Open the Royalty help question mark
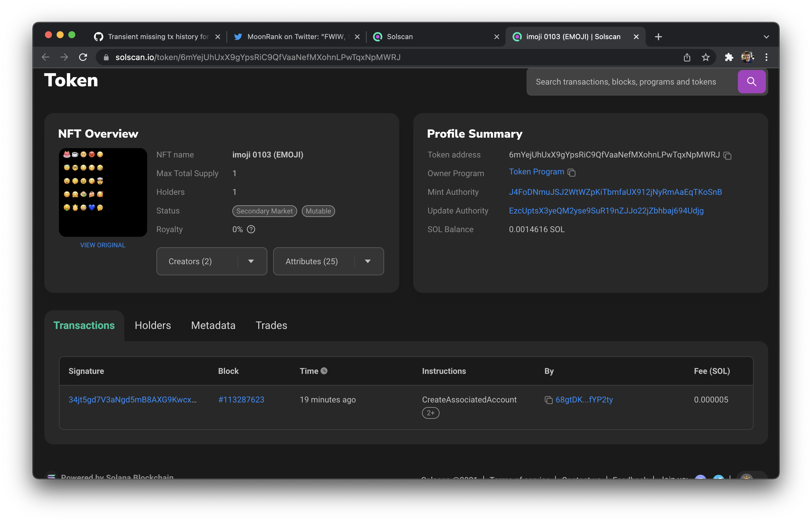This screenshot has width=812, height=522. click(251, 230)
